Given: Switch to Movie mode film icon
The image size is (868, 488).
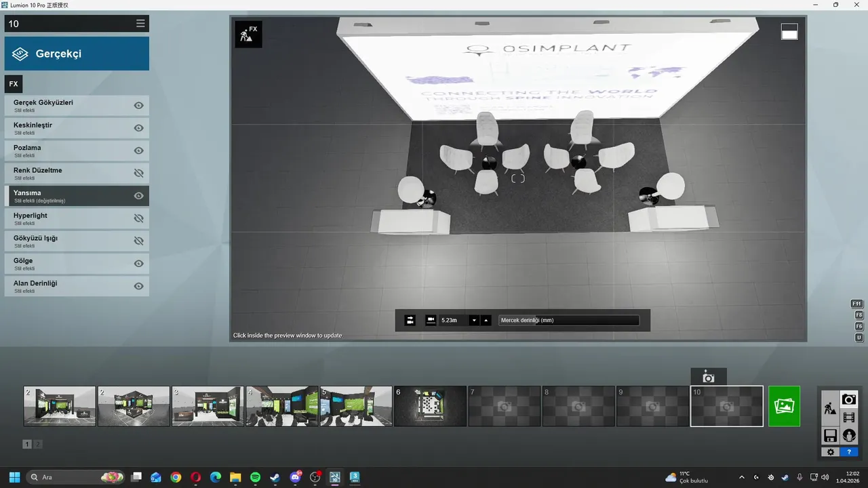Looking at the screenshot, I should (x=849, y=418).
